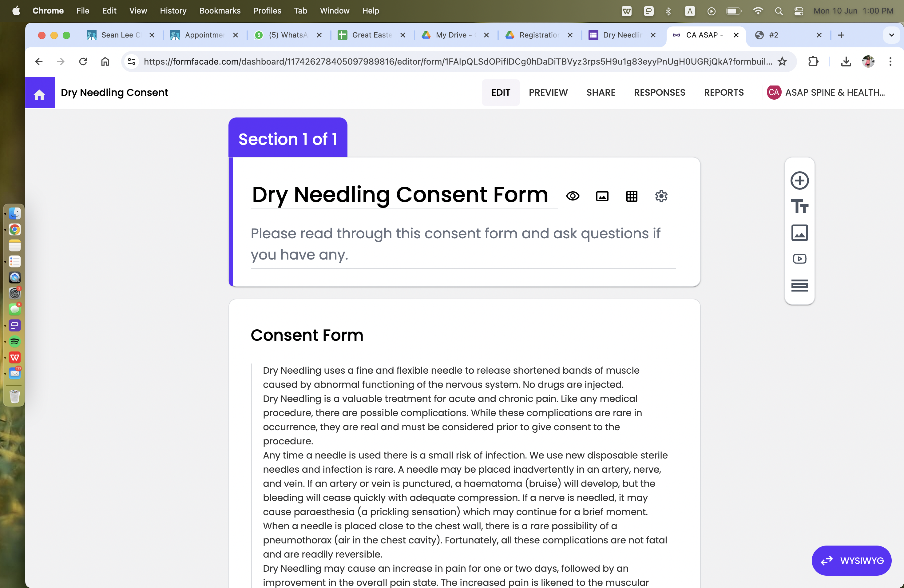Insert an image from sidebar toolbar
Viewport: 904px width, 588px height.
tap(799, 233)
